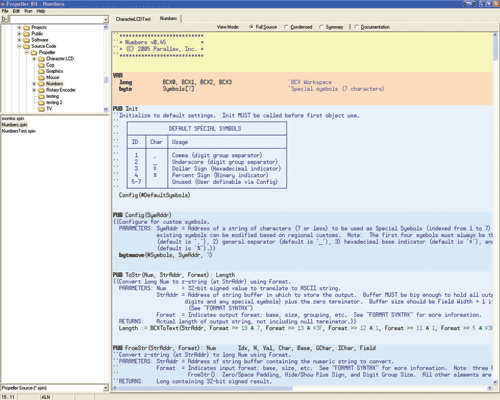Open the Help menu
The width and height of the screenshot is (500, 400).
pyautogui.click(x=41, y=11)
